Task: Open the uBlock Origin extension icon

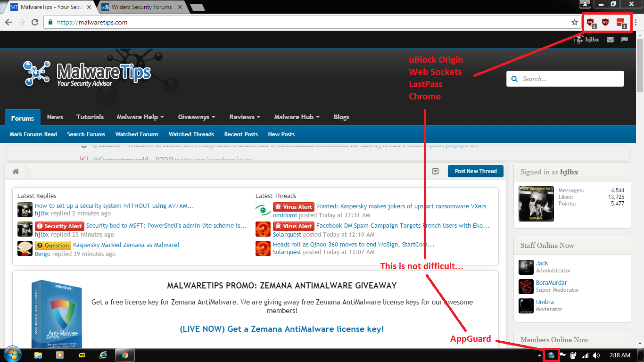Action: point(591,22)
